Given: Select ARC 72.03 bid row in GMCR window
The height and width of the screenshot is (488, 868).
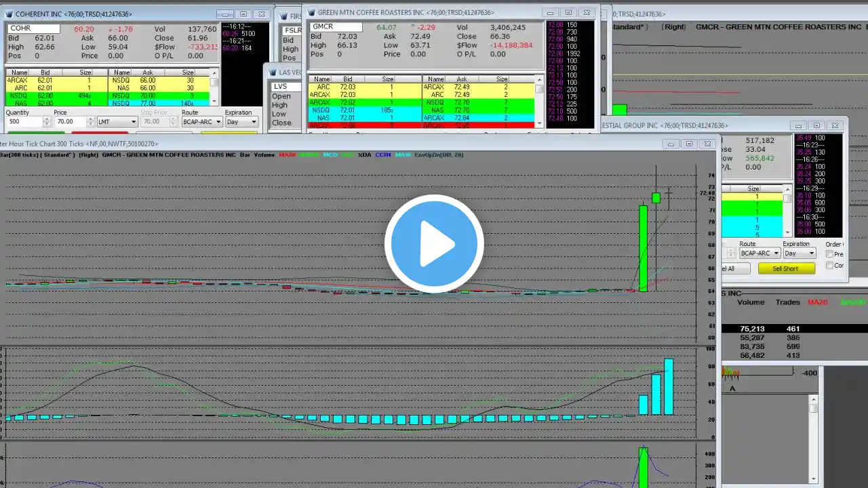Looking at the screenshot, I should coord(364,87).
